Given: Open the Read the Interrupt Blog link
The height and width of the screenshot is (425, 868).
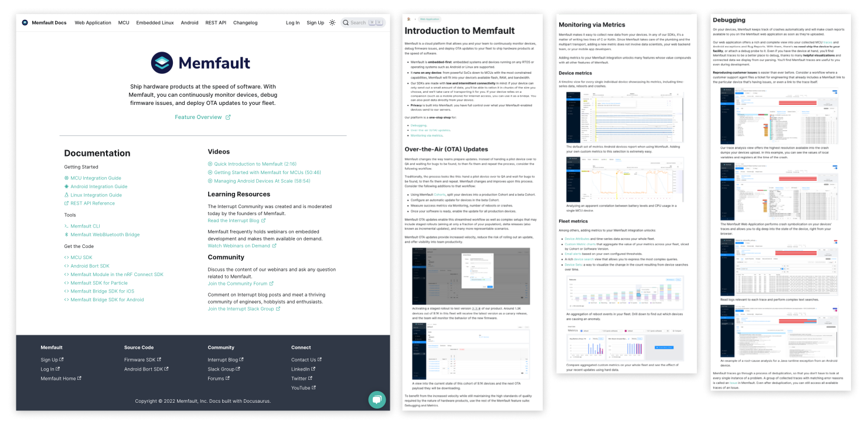Looking at the screenshot, I should click(x=233, y=220).
